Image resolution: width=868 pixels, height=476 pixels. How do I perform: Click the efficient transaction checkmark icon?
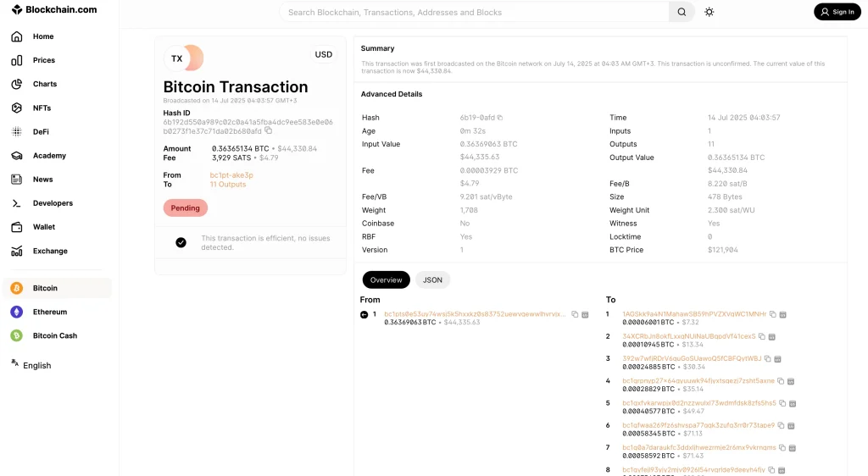[181, 243]
